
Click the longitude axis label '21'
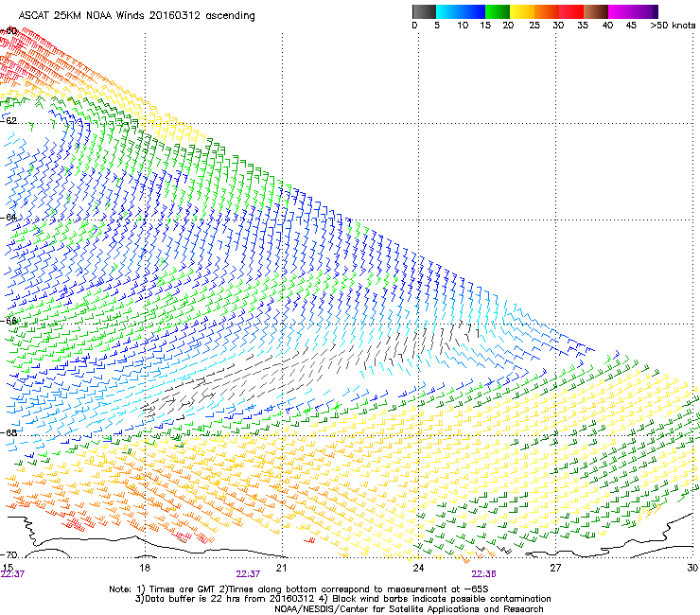point(281,568)
